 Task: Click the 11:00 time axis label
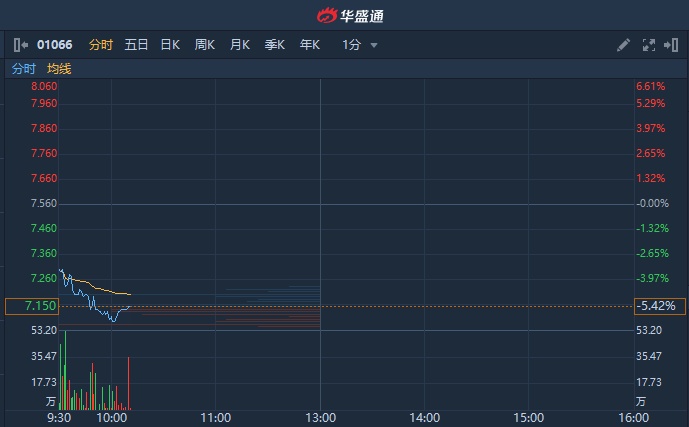(x=215, y=418)
